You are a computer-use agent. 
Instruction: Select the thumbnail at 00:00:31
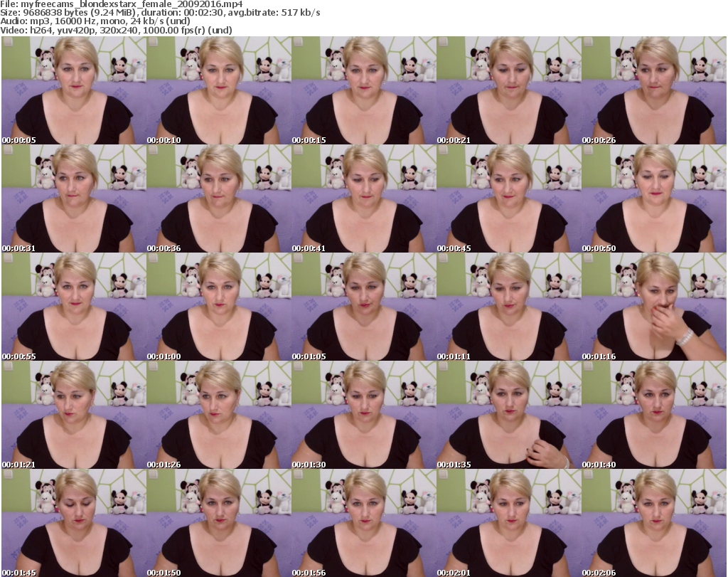point(73,199)
